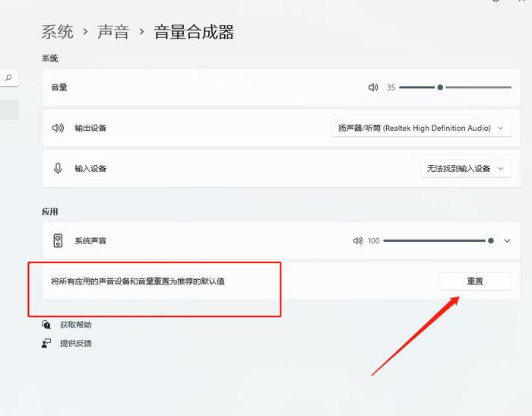Viewport: 532px width, 416px height.
Task: Expand the 系统声音 row chevron
Action: pos(507,241)
